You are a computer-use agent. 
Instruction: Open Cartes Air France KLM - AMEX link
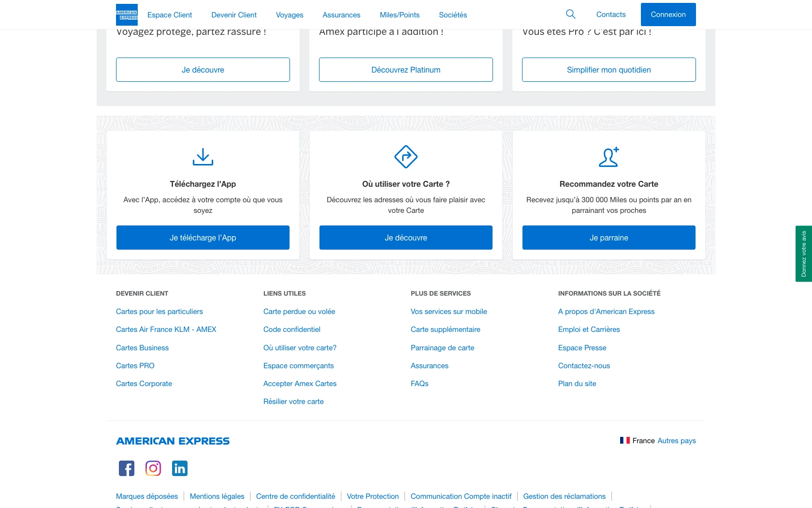(166, 329)
